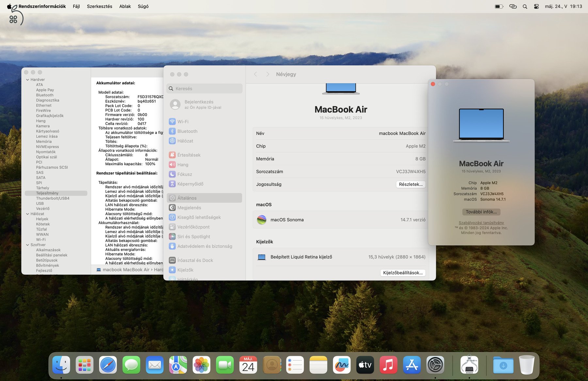Screen dimensions: 588x381
Task: Select Wi-Fi in System Settings sidebar
Action: (204, 122)
